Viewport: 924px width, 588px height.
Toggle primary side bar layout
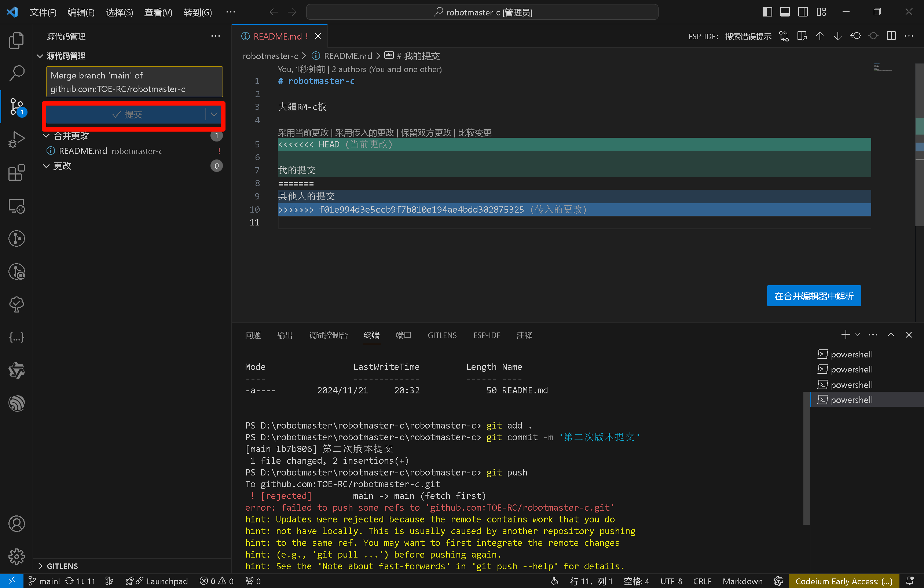click(x=767, y=12)
